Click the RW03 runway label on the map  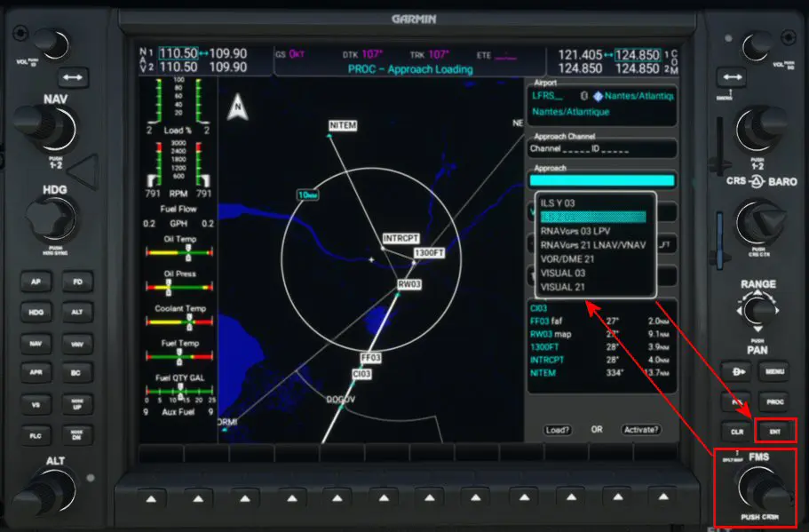click(409, 284)
